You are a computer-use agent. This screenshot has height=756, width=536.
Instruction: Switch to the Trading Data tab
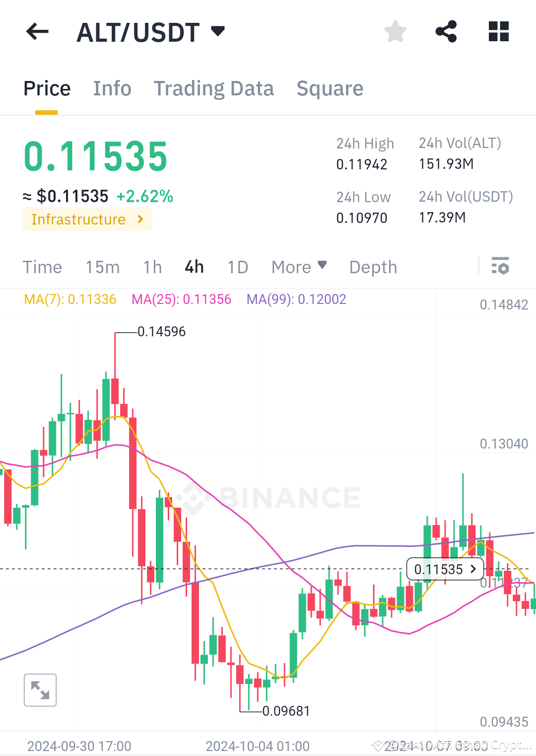coord(214,88)
